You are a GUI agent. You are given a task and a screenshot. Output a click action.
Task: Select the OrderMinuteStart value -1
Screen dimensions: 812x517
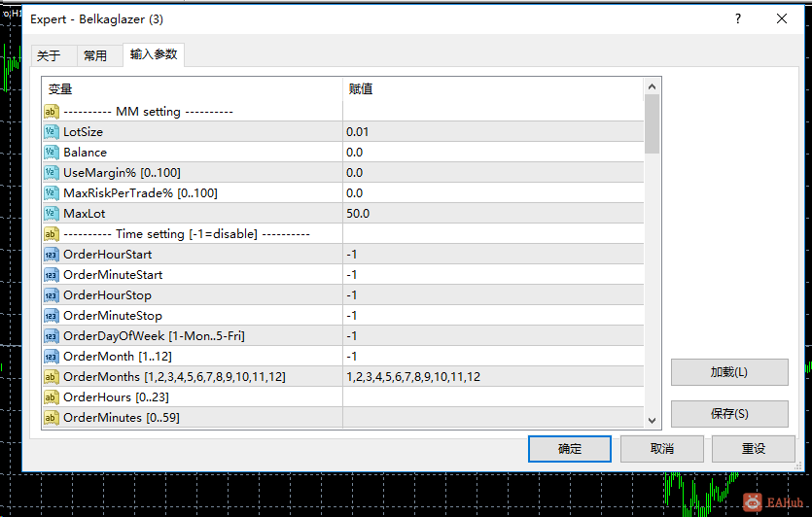(352, 275)
